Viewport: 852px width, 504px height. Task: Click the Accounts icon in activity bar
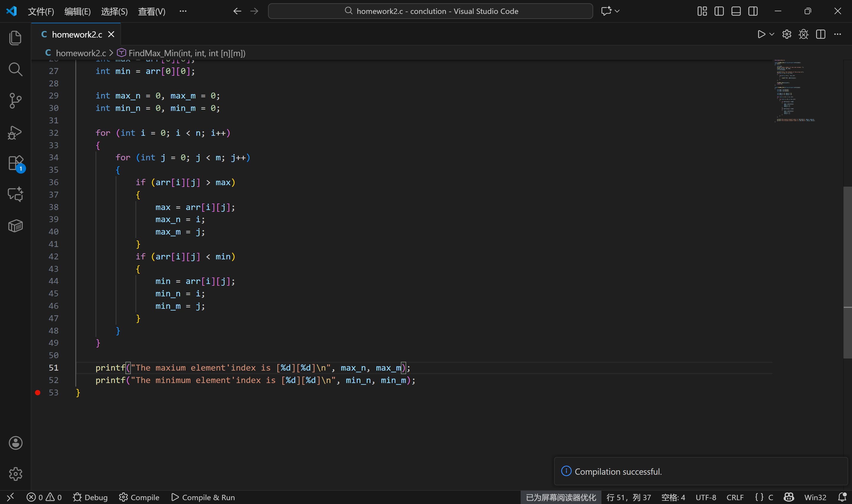tap(15, 443)
